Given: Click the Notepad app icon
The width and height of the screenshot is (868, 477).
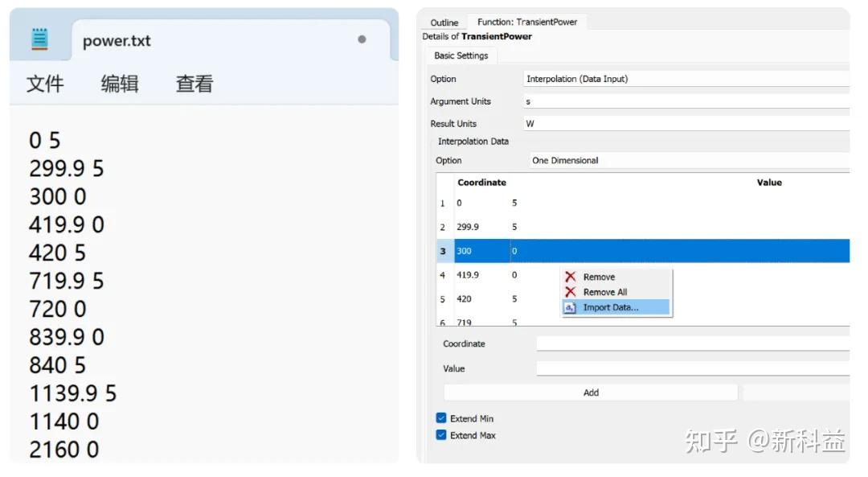Looking at the screenshot, I should [x=39, y=39].
